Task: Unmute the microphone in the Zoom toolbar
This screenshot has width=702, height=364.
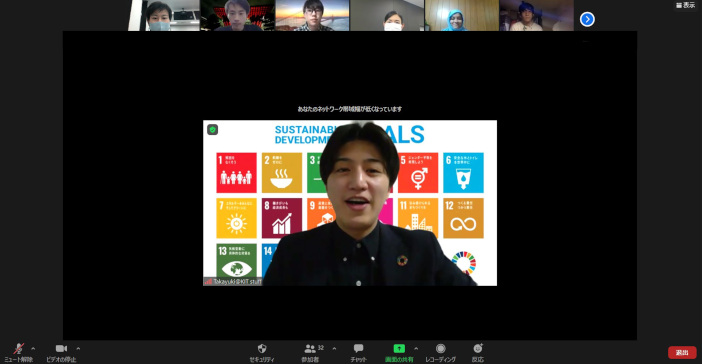Action: pyautogui.click(x=18, y=352)
